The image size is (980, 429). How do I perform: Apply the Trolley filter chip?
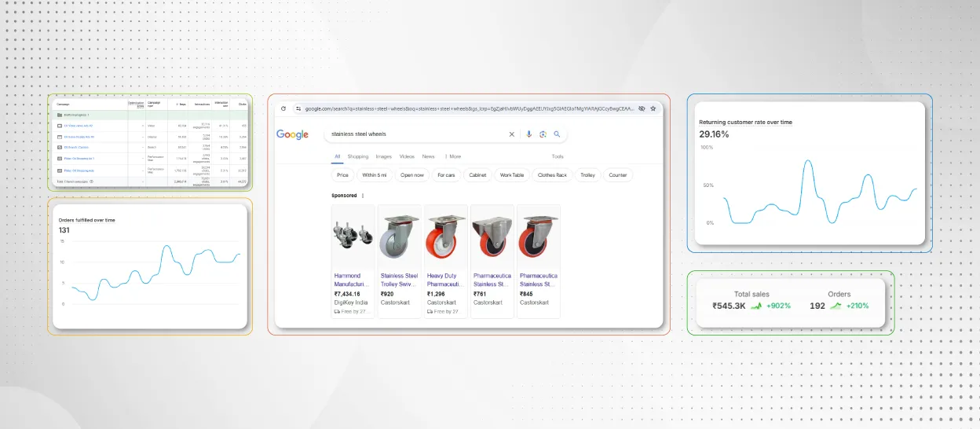[x=587, y=175]
